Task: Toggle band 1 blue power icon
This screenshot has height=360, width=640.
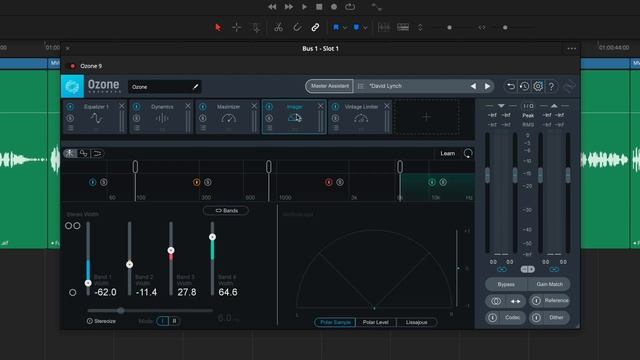Action: point(93,182)
